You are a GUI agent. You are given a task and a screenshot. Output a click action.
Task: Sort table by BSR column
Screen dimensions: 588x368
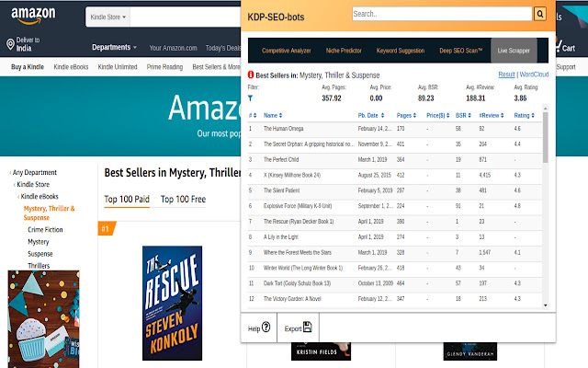(463, 115)
